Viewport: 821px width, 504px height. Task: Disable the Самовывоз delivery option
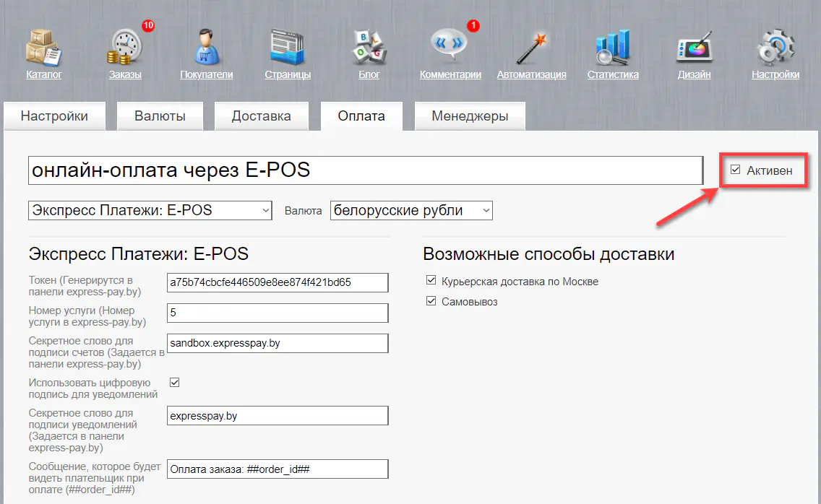pyautogui.click(x=431, y=302)
